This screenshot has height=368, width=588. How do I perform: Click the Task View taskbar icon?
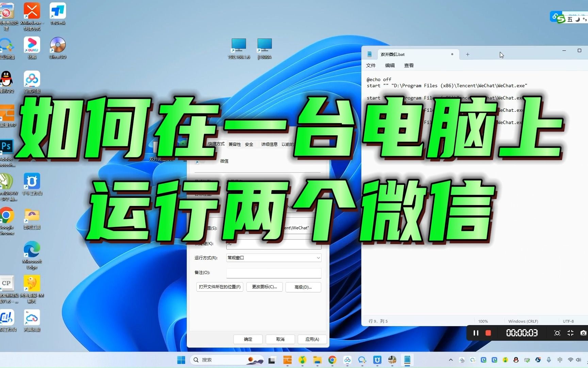coord(272,360)
